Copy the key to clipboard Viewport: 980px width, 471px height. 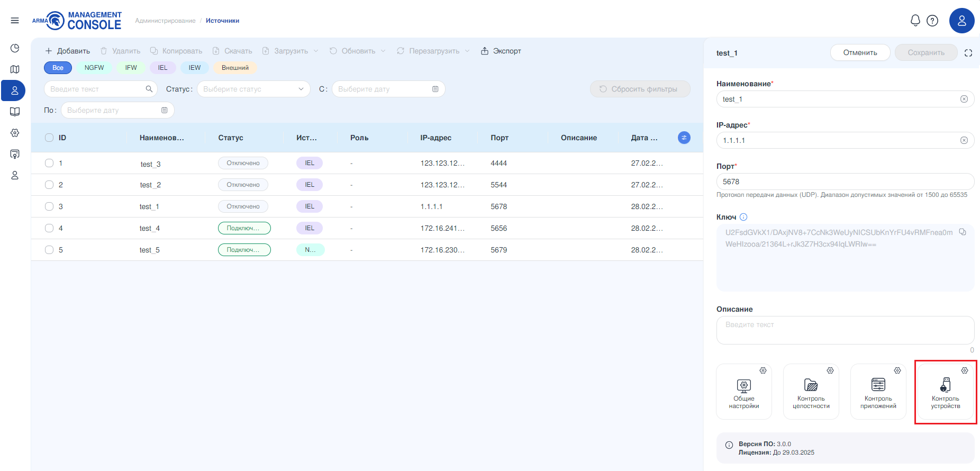tap(963, 232)
